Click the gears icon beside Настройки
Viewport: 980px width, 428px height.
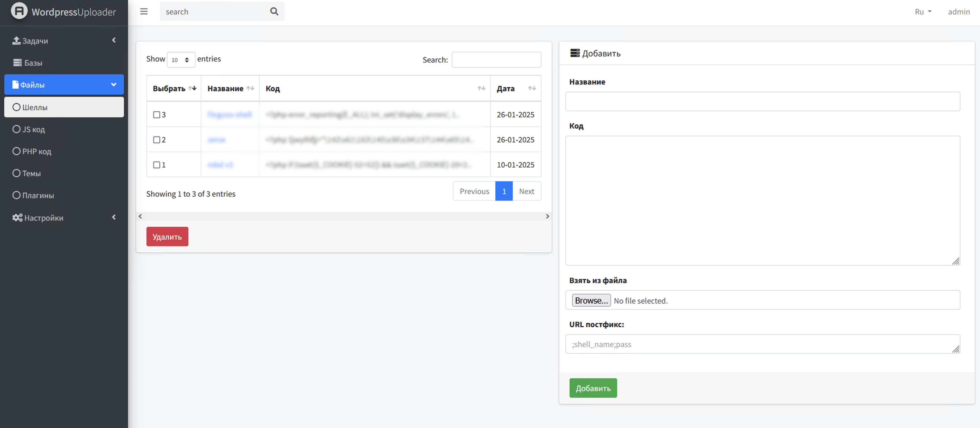click(17, 218)
